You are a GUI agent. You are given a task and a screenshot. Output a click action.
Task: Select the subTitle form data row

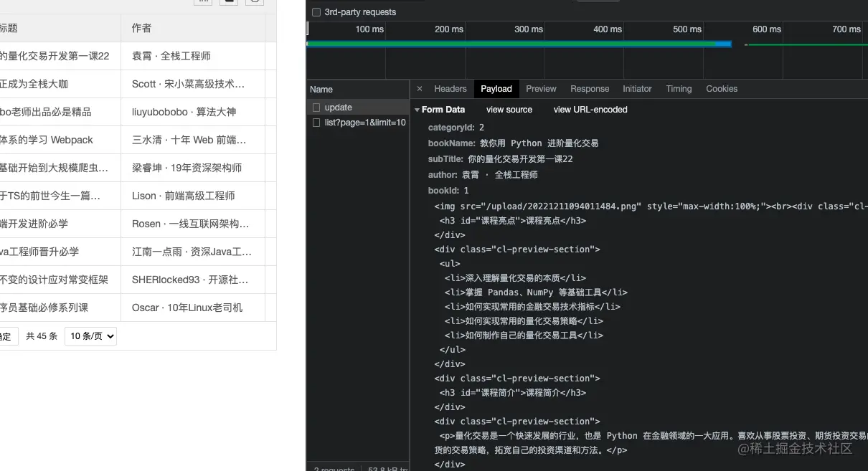click(501, 159)
